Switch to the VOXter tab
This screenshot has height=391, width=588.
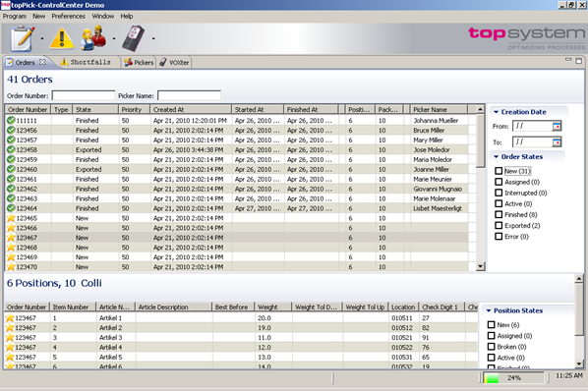tap(174, 63)
